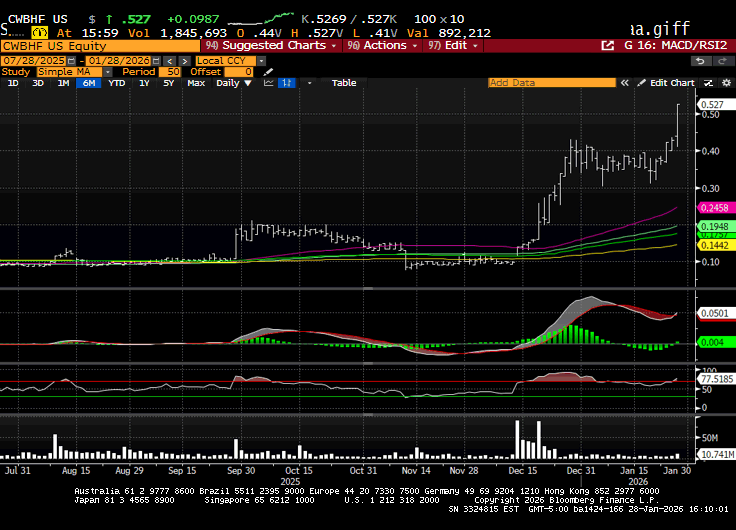Click the G 16: MACD/RSI2 chart title
Image resolution: width=736 pixels, height=530 pixels.
(675, 46)
